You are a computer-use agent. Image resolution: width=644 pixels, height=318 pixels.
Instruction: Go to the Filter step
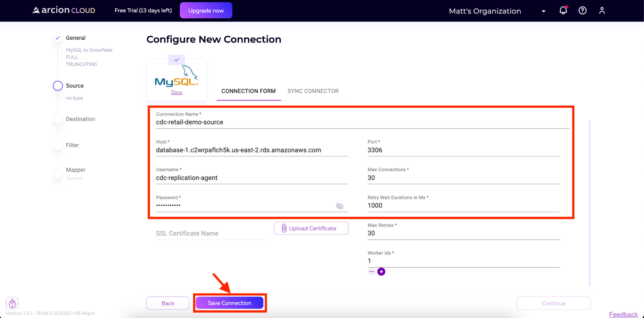pos(72,145)
